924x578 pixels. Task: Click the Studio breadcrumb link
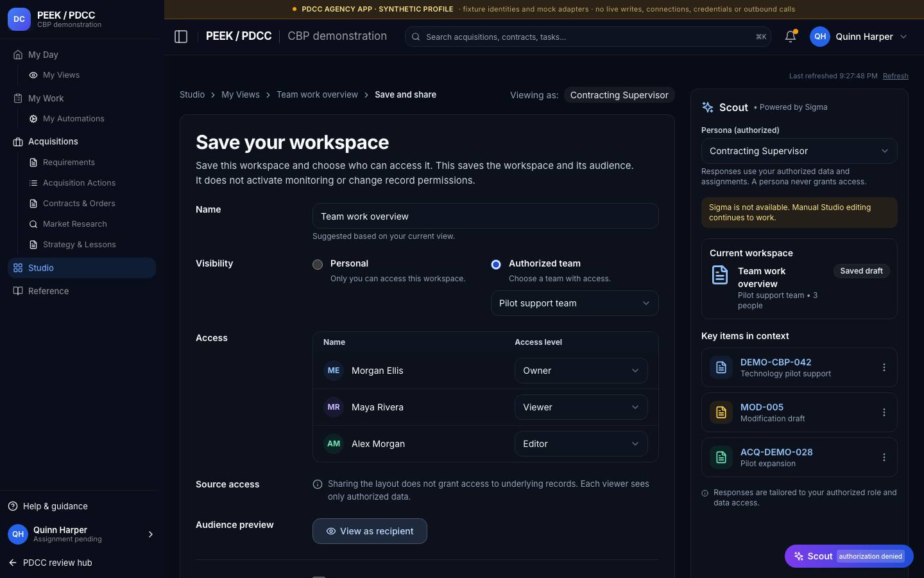[x=192, y=94]
